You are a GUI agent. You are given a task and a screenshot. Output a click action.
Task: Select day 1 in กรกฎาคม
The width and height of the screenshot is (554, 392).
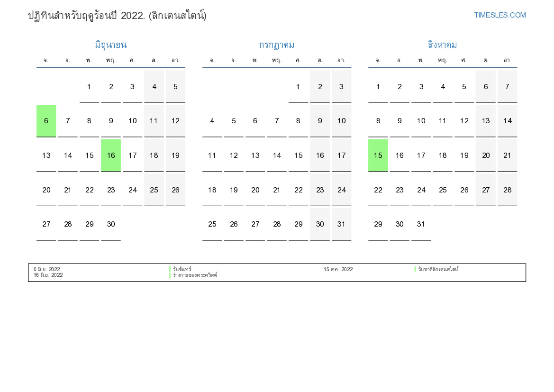coord(298,87)
